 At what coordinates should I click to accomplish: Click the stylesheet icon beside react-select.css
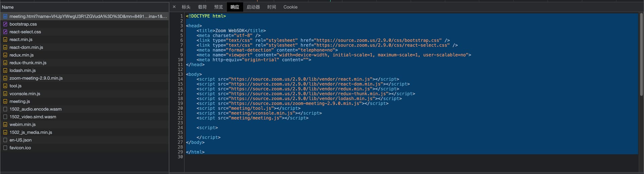click(5, 32)
